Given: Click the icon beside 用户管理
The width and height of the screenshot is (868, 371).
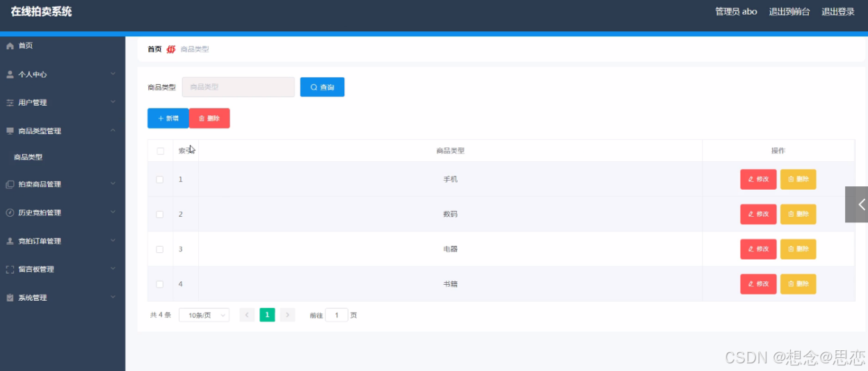Looking at the screenshot, I should coord(10,103).
